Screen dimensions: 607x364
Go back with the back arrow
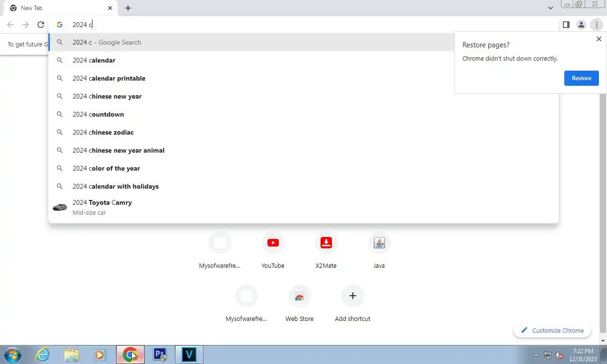10,25
